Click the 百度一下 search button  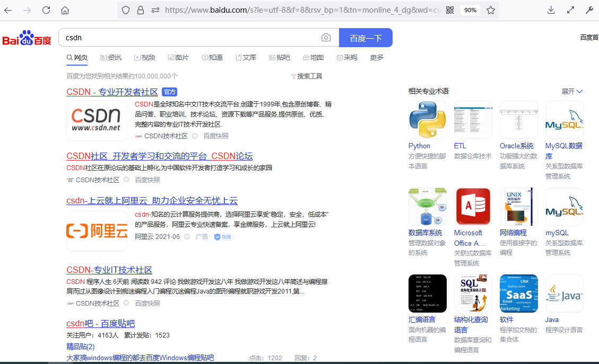366,38
